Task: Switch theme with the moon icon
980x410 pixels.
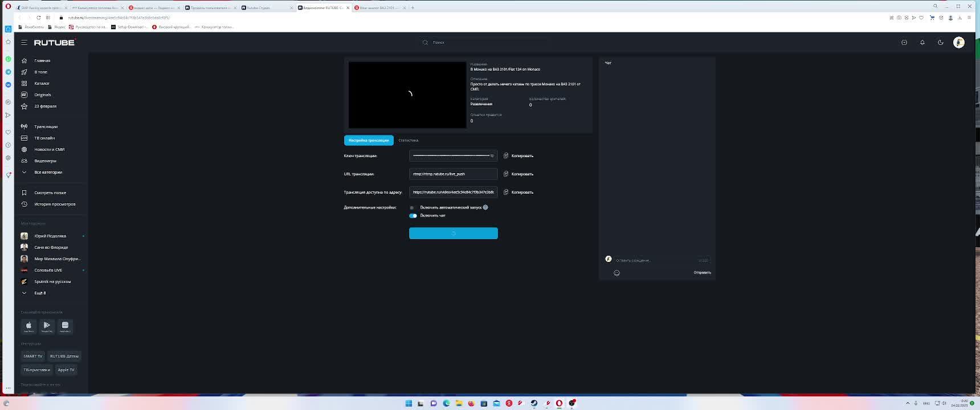Action: (941, 42)
